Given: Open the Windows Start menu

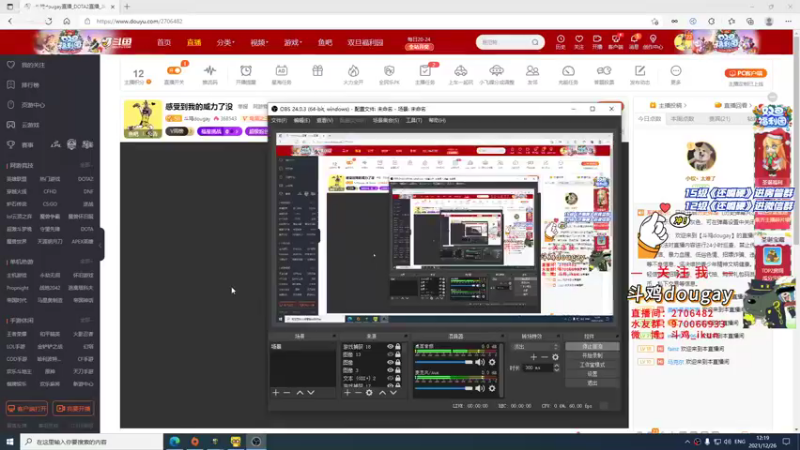Looking at the screenshot, I should [x=10, y=441].
